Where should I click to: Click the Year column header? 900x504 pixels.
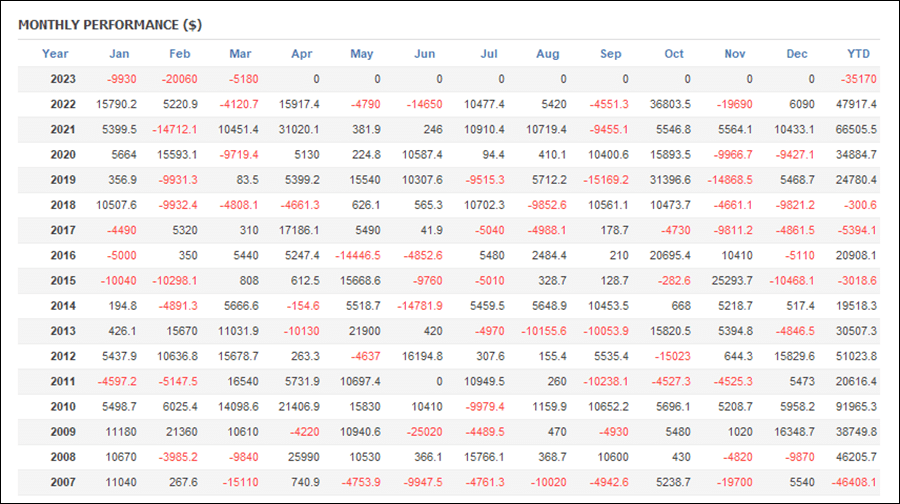(x=55, y=54)
